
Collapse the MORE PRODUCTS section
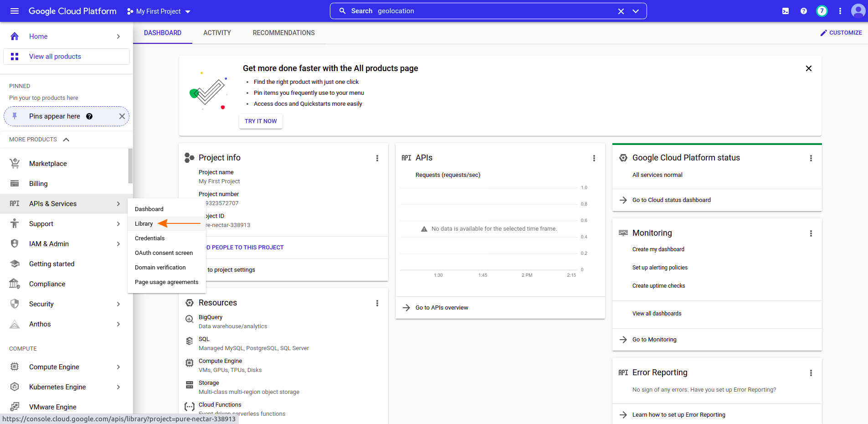[x=66, y=140]
